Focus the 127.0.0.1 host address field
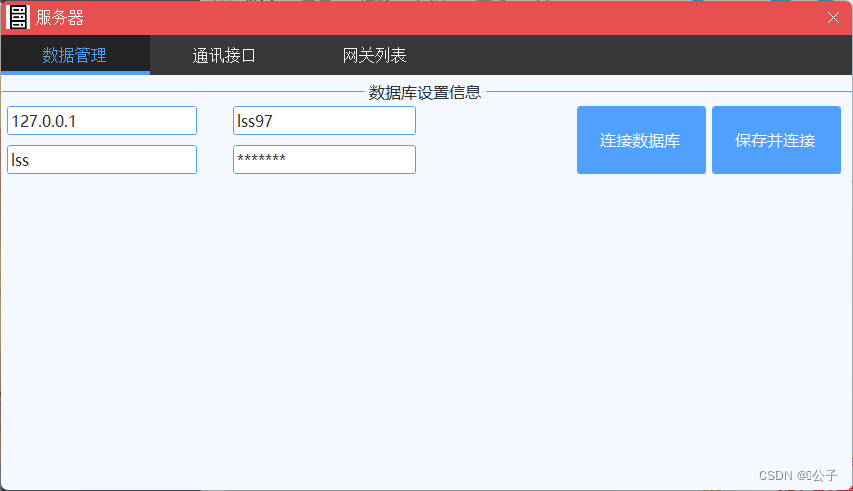This screenshot has width=853, height=491. click(x=102, y=121)
